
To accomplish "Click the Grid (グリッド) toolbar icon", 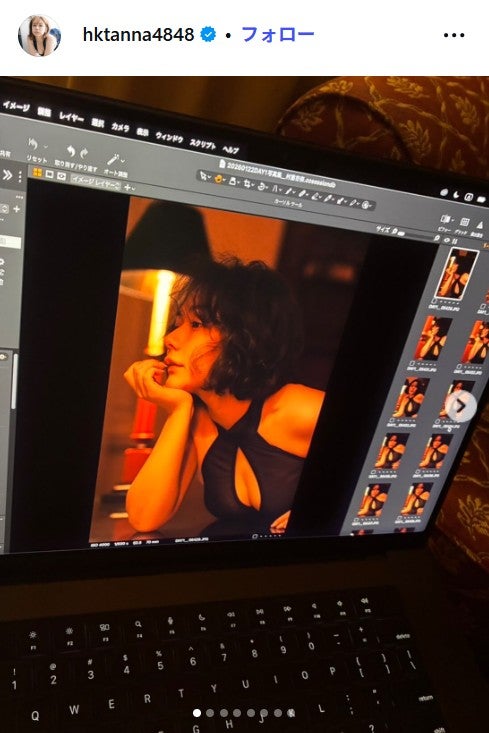I will [465, 222].
